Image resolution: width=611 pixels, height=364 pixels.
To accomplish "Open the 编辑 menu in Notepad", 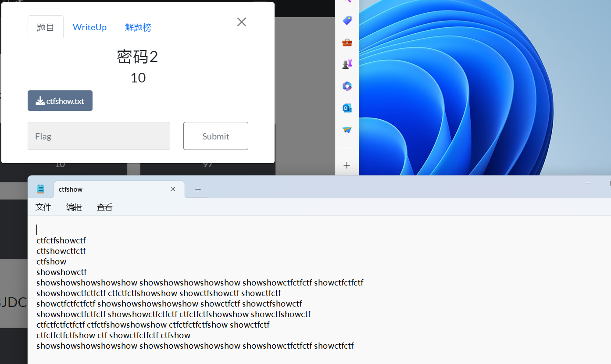I will [74, 207].
